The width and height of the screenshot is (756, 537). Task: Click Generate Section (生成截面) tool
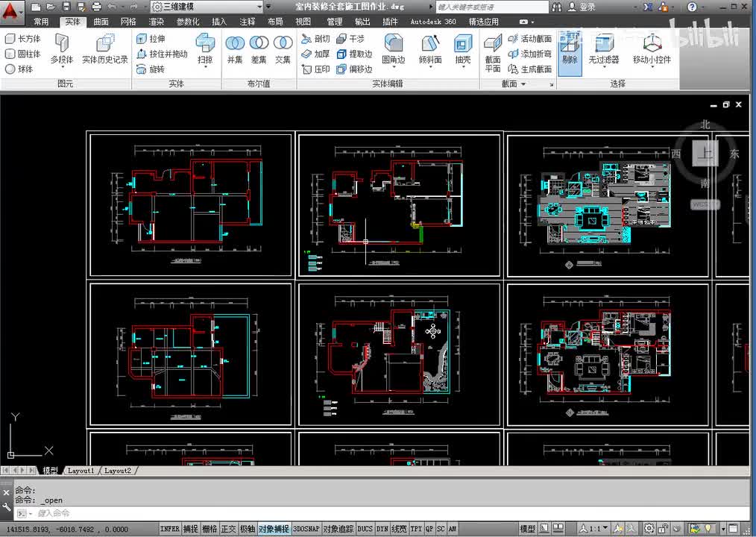(x=530, y=69)
